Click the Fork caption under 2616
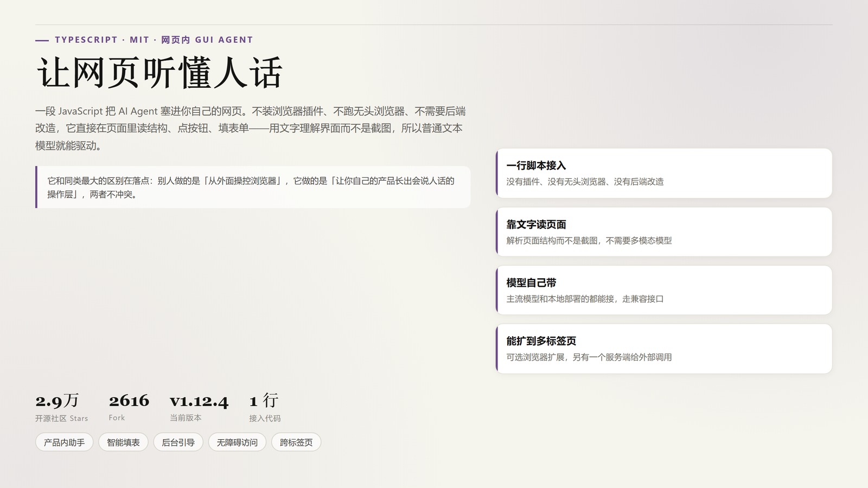The height and width of the screenshot is (488, 868). (x=117, y=418)
